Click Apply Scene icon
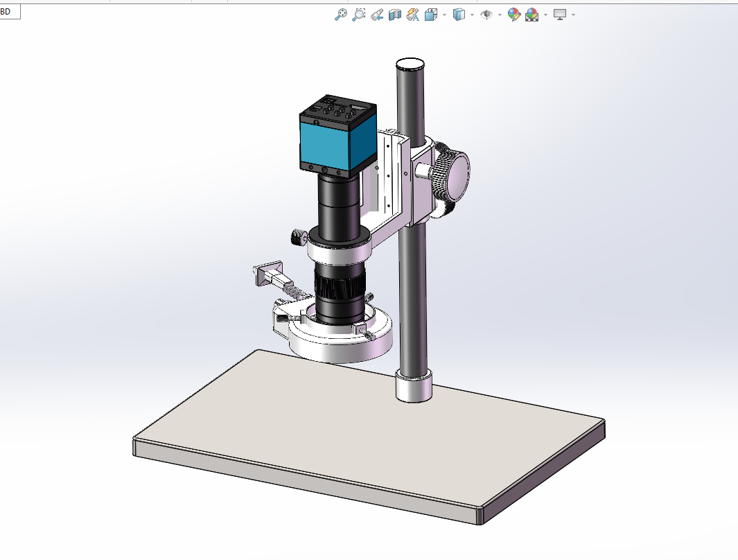The image size is (738, 560). pos(532,15)
